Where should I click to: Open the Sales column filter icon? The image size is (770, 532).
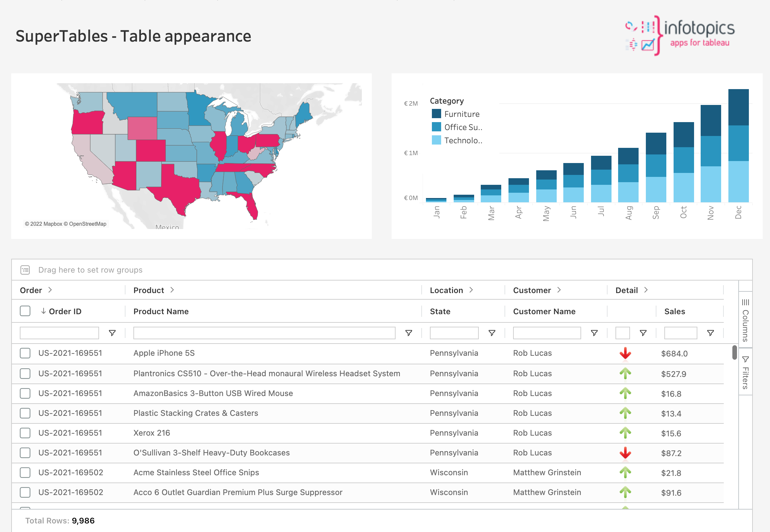[710, 333]
